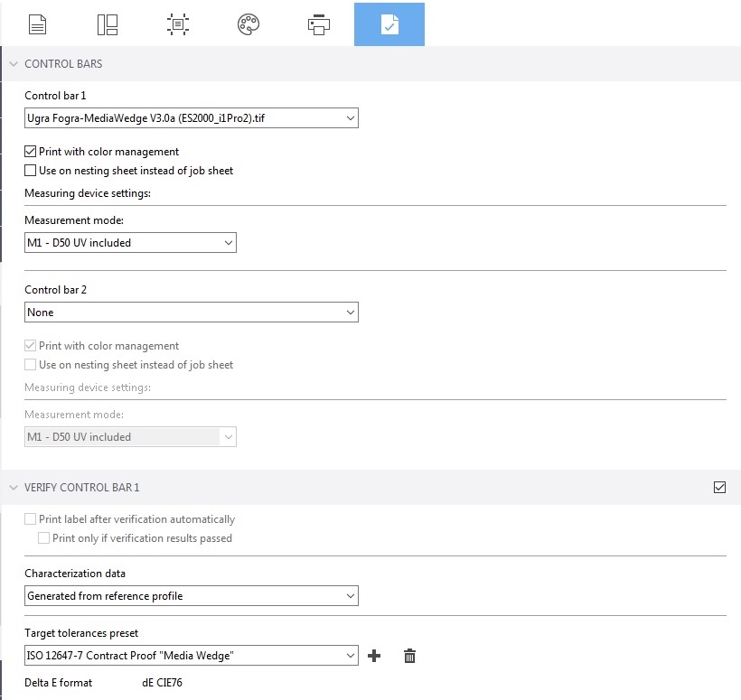The height and width of the screenshot is (700, 741).
Task: Delete the current target tolerances preset
Action: [409, 656]
